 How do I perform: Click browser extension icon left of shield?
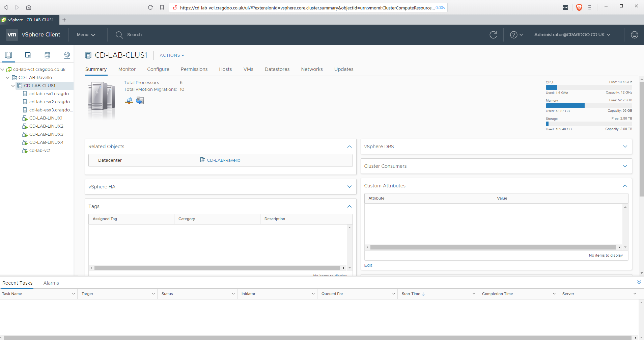(565, 7)
